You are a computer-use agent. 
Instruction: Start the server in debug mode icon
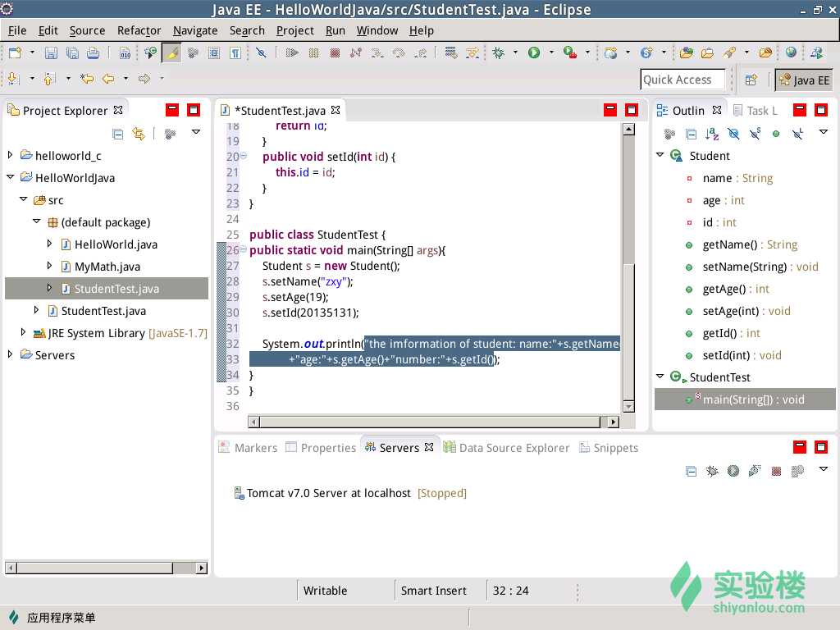[x=712, y=472]
